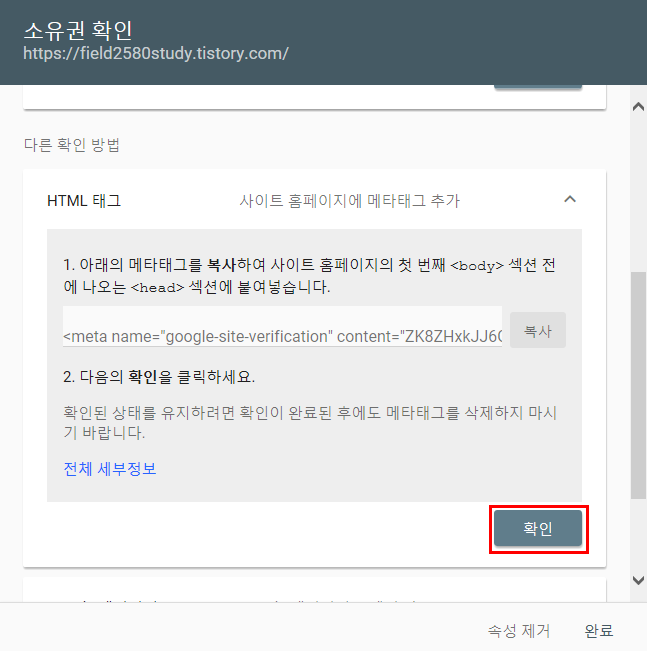Click the scrollbar down arrow
Viewport: 647px width, 651px height.
coord(638,580)
